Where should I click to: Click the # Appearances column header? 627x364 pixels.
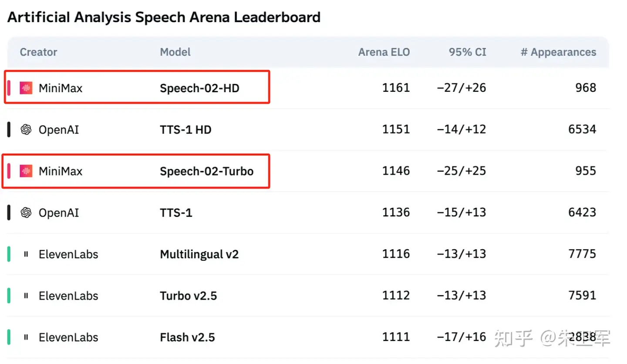click(x=559, y=52)
